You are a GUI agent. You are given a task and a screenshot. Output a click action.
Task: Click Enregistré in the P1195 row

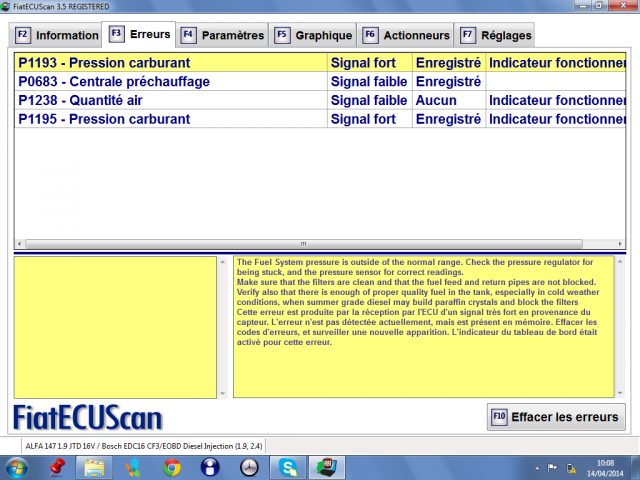449,119
